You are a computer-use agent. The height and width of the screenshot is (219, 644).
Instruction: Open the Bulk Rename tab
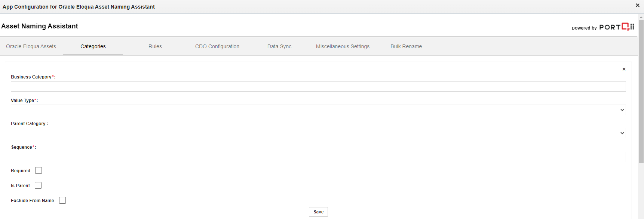pos(406,46)
